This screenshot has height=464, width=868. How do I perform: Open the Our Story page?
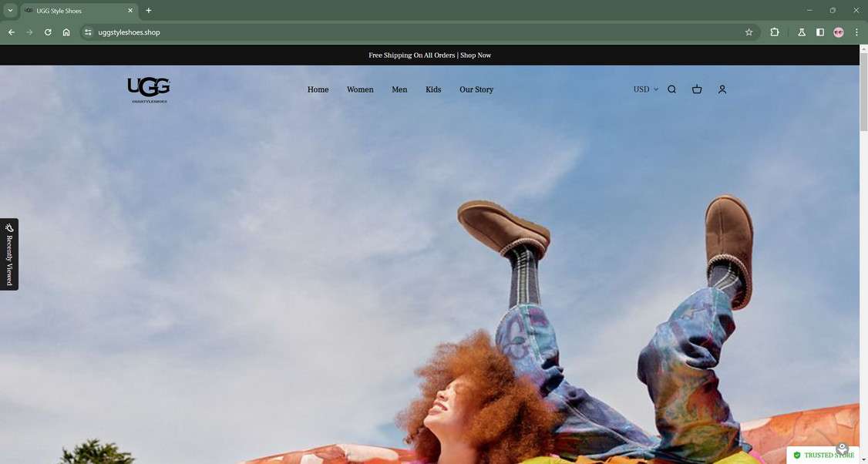[x=476, y=89]
